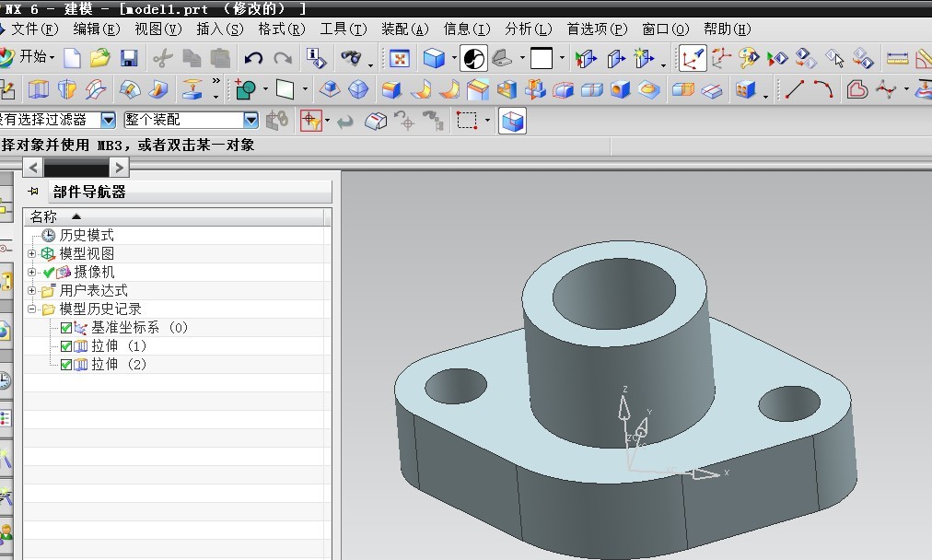This screenshot has width=932, height=560.
Task: Open the 工具(T) menu
Action: click(x=343, y=29)
